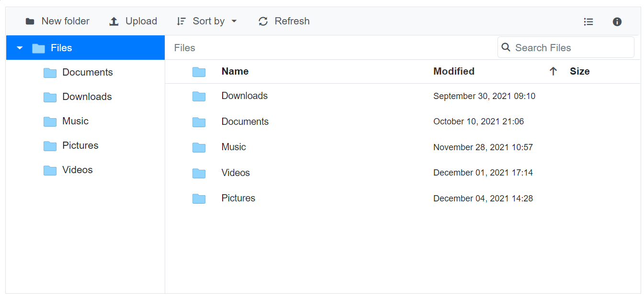Toggle sort direction arrow on Modified column
The width and height of the screenshot is (644, 298).
[553, 71]
